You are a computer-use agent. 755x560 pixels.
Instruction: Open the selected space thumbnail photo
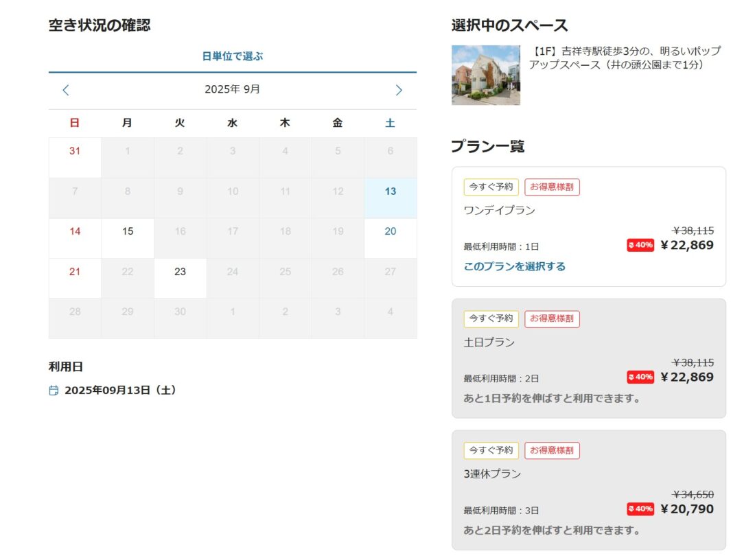tap(485, 75)
